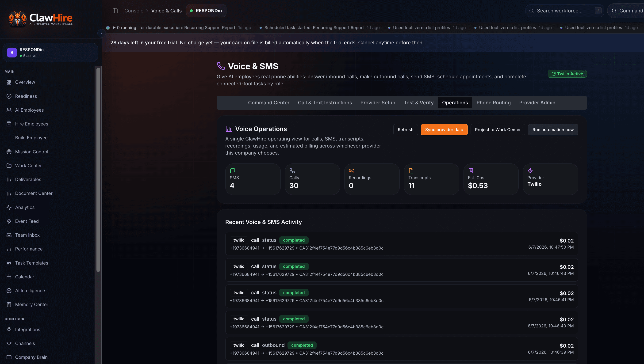
Task: Click the search magnifier icon
Action: 531,11
